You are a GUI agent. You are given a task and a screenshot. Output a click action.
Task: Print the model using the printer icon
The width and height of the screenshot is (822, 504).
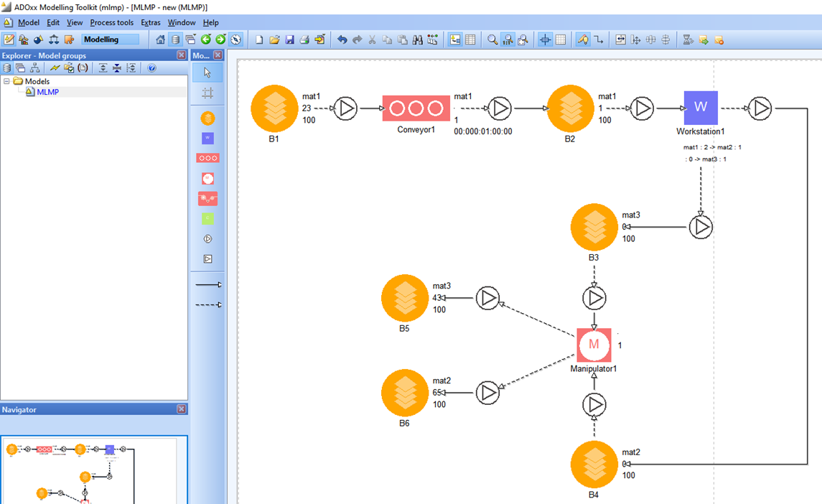[x=304, y=39]
